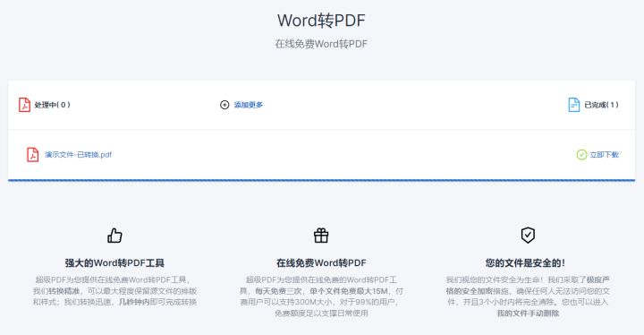Viewport: 644px width, 335px height.
Task: Click the heading 强大的Word转PDF工具
Action: [x=114, y=263]
